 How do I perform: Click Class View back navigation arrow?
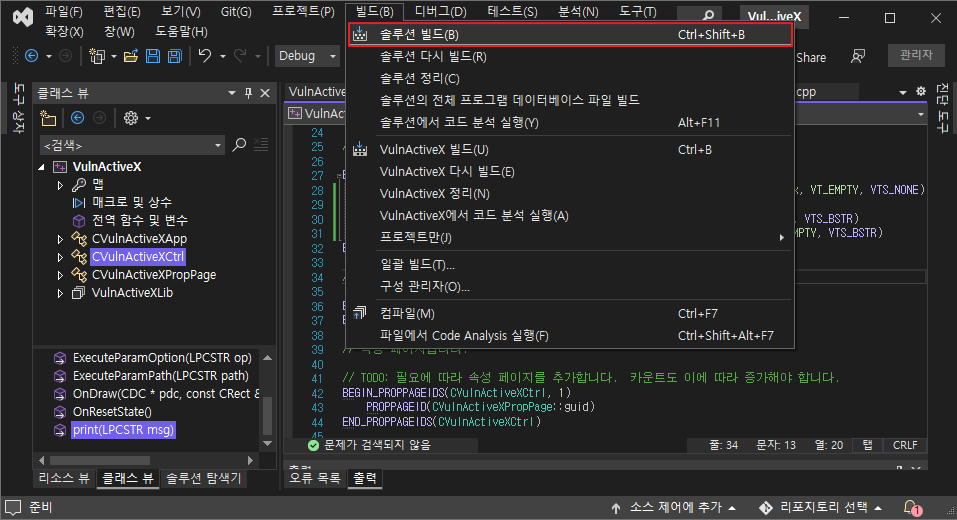[78, 118]
